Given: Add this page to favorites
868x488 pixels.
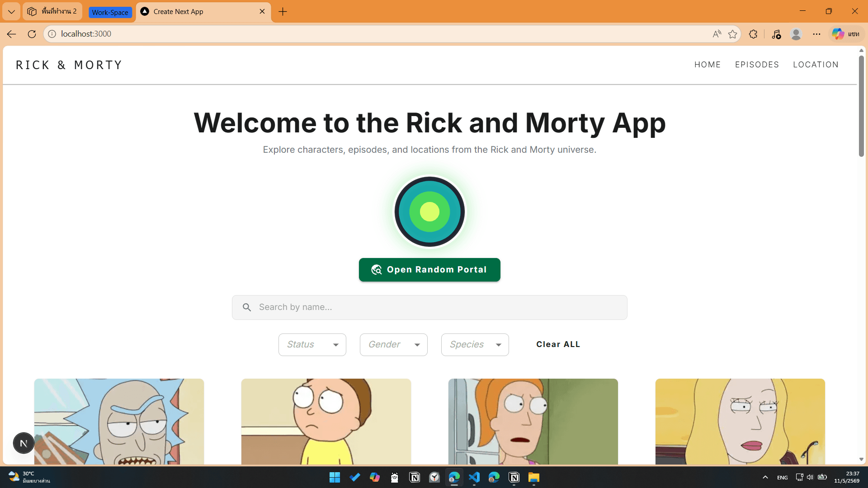Looking at the screenshot, I should 733,34.
